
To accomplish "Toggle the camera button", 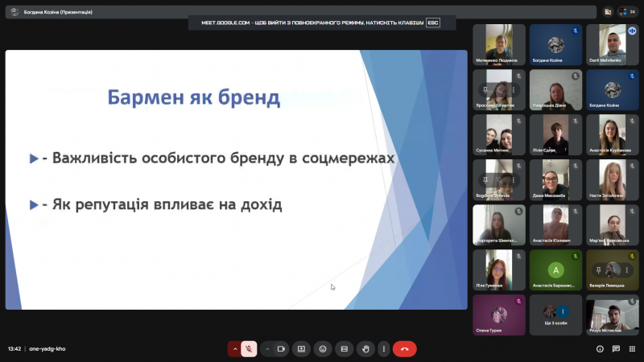I will tap(282, 349).
